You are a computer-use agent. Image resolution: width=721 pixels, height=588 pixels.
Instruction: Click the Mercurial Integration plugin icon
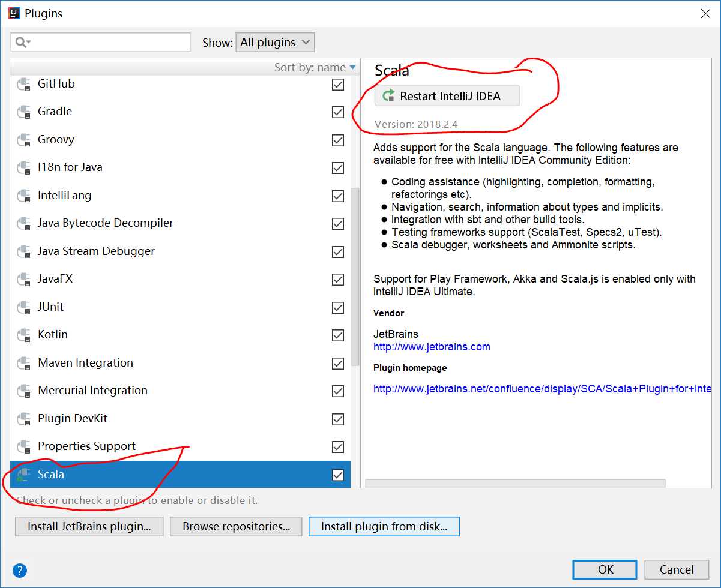pyautogui.click(x=24, y=391)
